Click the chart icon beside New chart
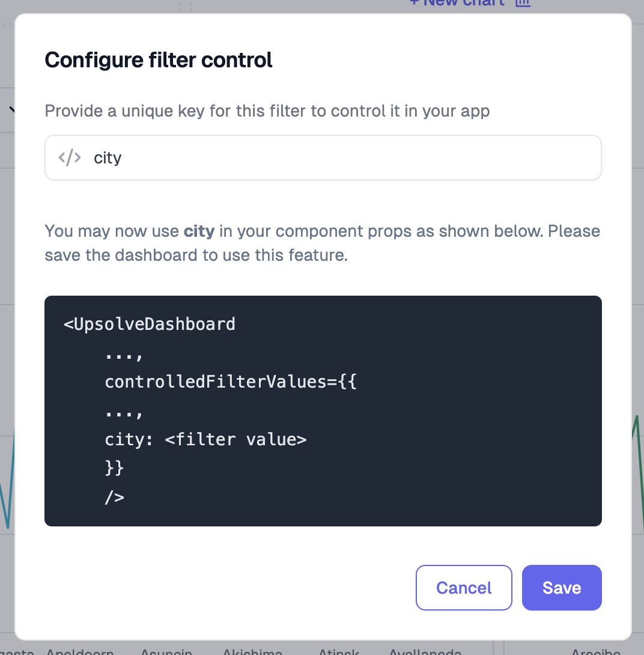 [523, 3]
